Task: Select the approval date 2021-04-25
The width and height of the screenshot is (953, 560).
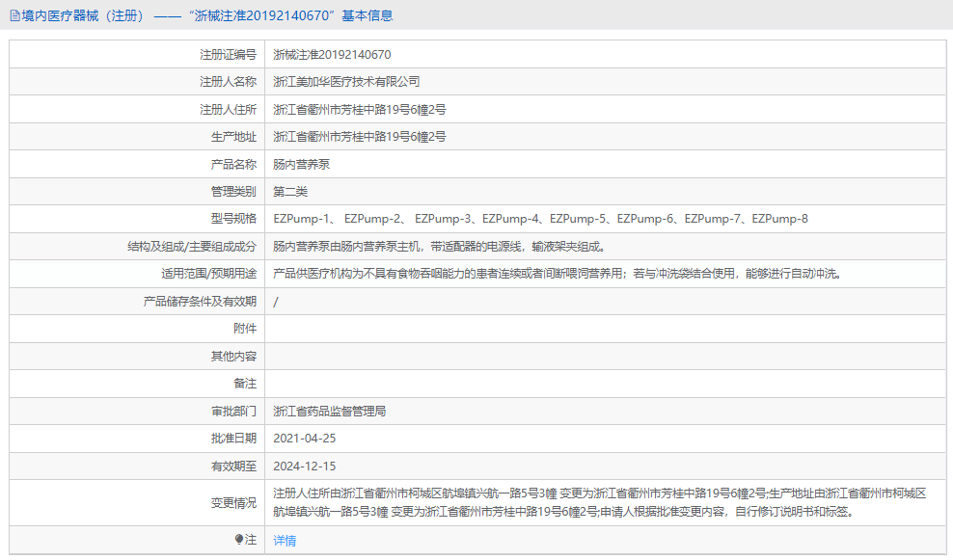Action: (x=308, y=439)
